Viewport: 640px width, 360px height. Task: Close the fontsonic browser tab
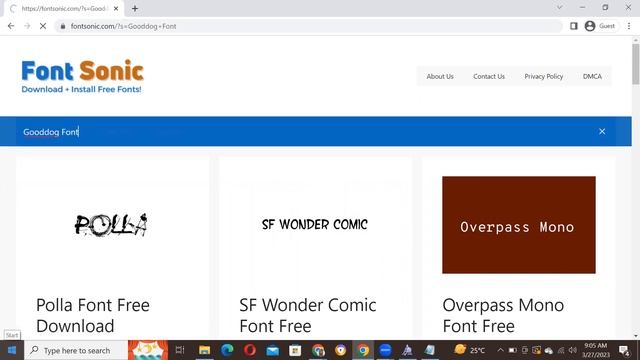coord(116,8)
